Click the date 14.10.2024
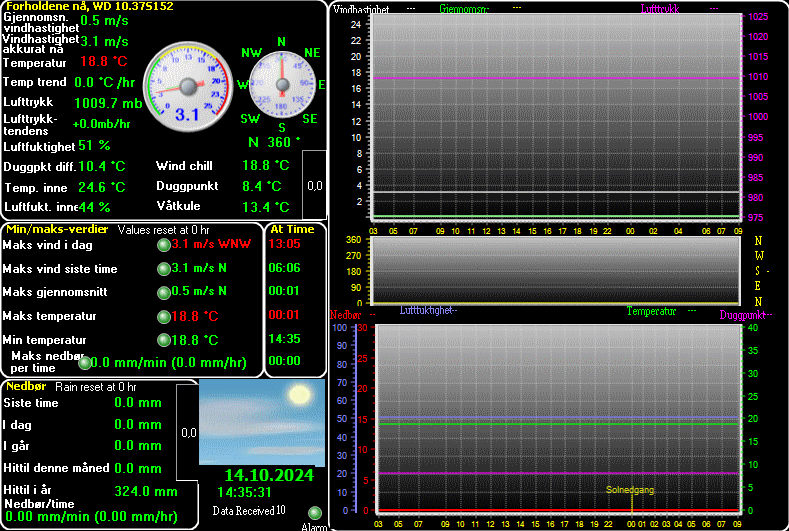 click(269, 475)
